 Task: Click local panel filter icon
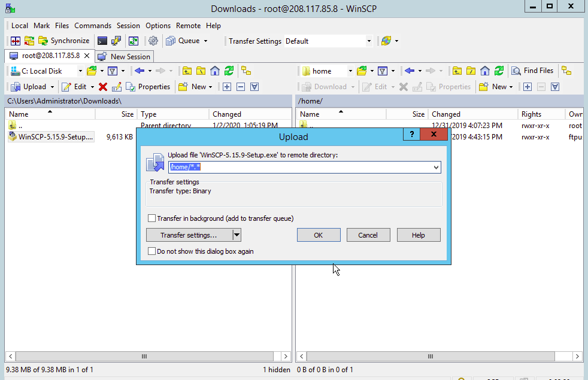point(113,71)
